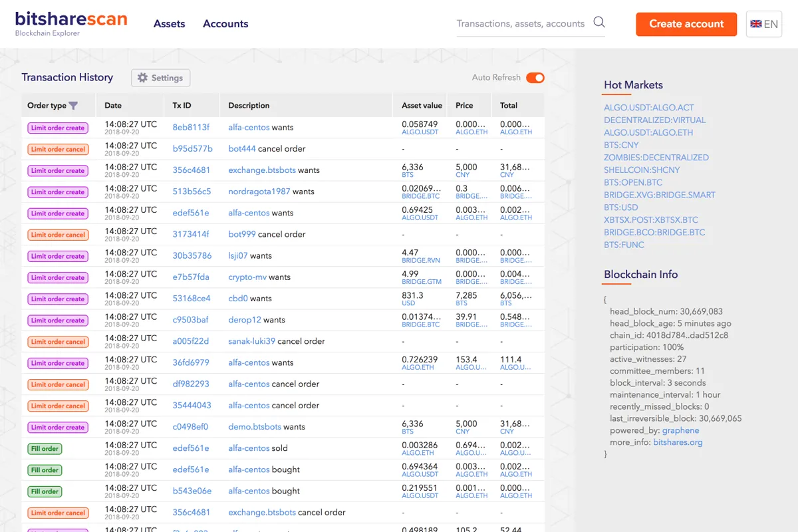Viewport: 798px width, 532px height.
Task: Open transaction c9503baf
Action: [190, 320]
